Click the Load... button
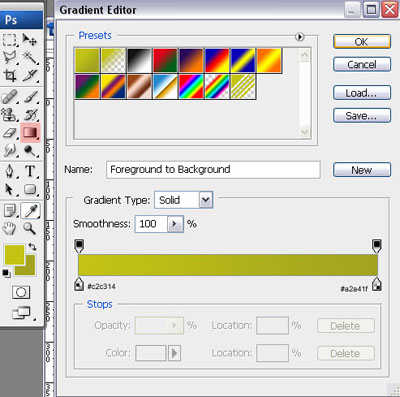The width and height of the screenshot is (400, 397). coord(362,93)
